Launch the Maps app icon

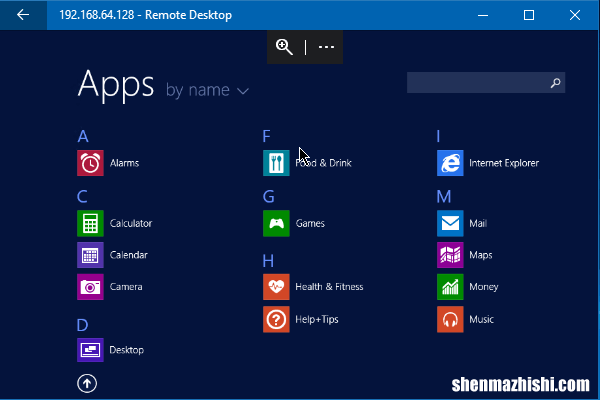(450, 255)
